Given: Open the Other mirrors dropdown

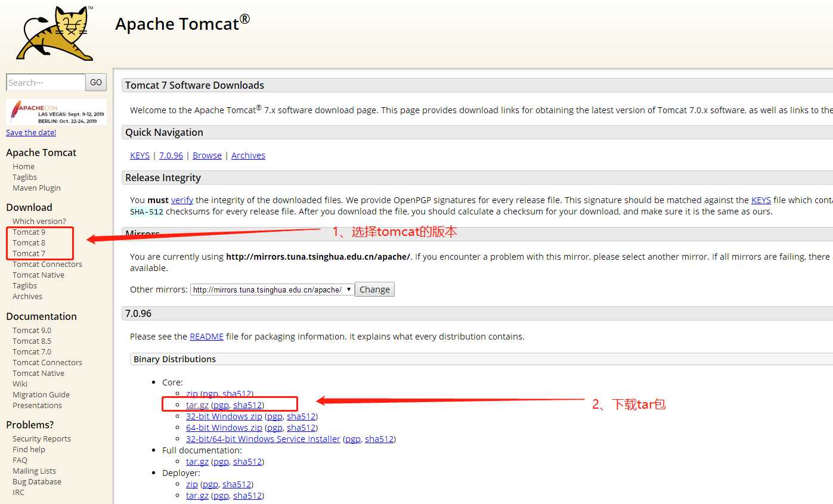Looking at the screenshot, I should tap(272, 290).
